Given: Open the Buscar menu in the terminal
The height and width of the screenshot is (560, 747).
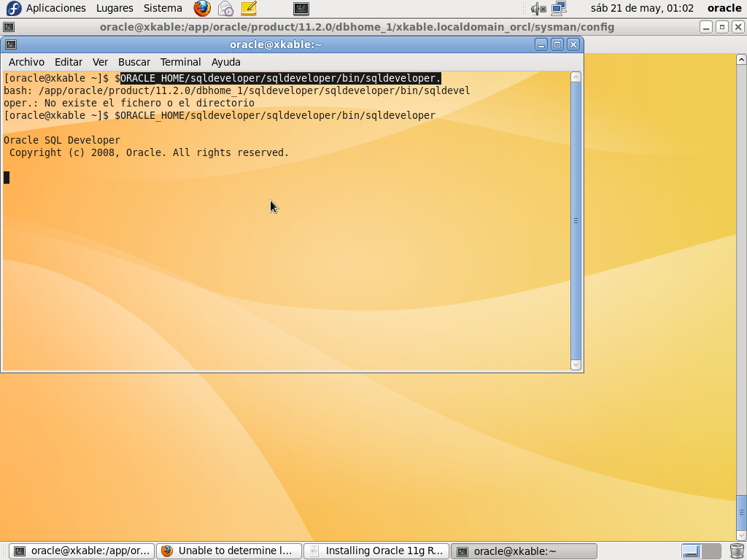Looking at the screenshot, I should pyautogui.click(x=134, y=62).
